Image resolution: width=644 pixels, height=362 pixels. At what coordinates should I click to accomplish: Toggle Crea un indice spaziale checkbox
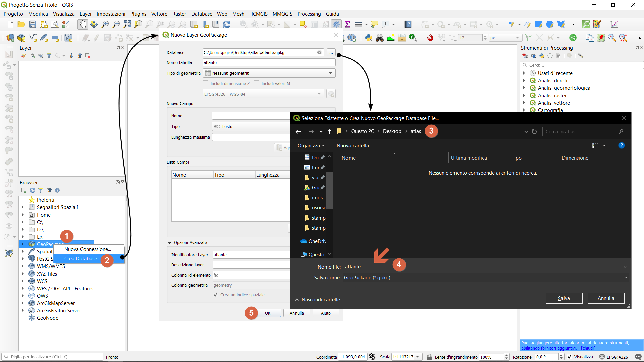point(216,295)
